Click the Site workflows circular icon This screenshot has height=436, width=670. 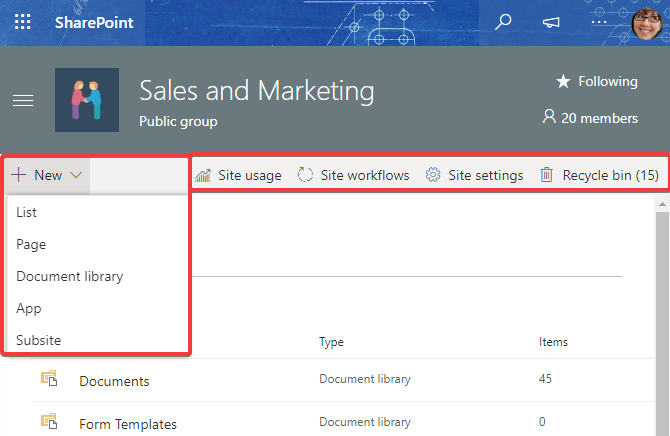pos(305,175)
